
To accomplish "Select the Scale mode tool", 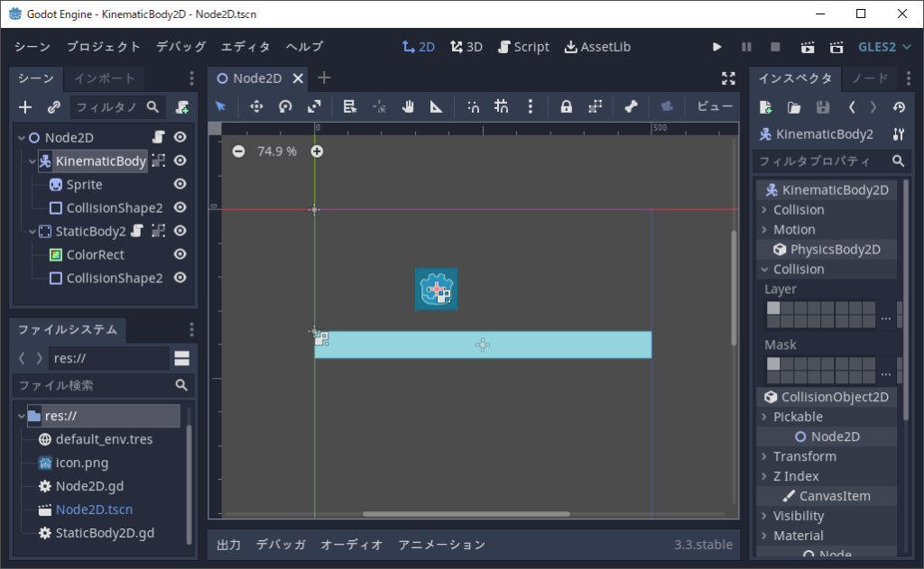I will (314, 106).
